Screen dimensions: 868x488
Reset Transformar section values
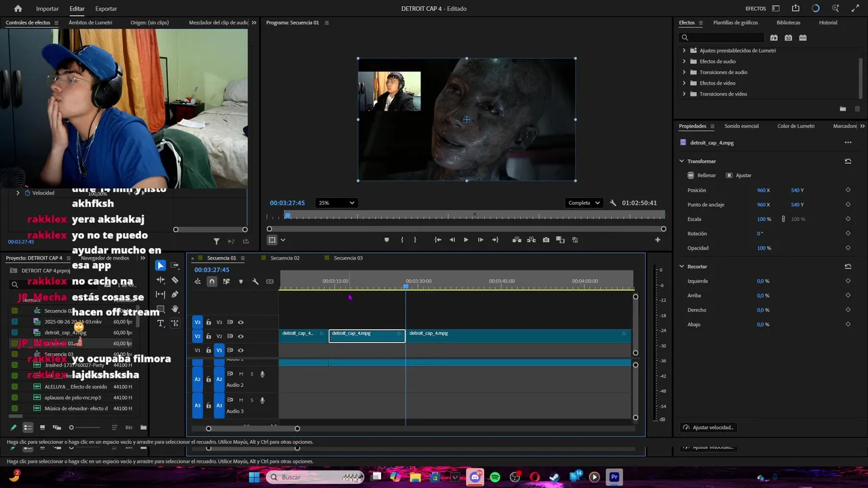(848, 161)
